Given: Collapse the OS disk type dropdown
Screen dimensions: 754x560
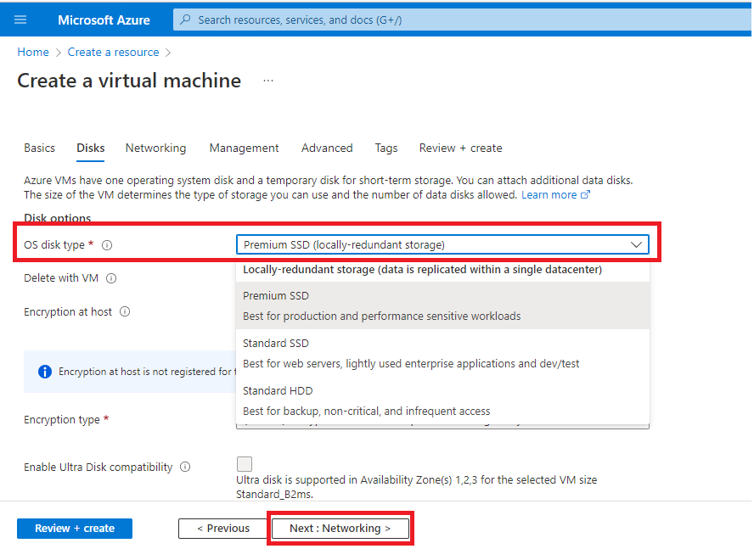Looking at the screenshot, I should click(x=442, y=244).
